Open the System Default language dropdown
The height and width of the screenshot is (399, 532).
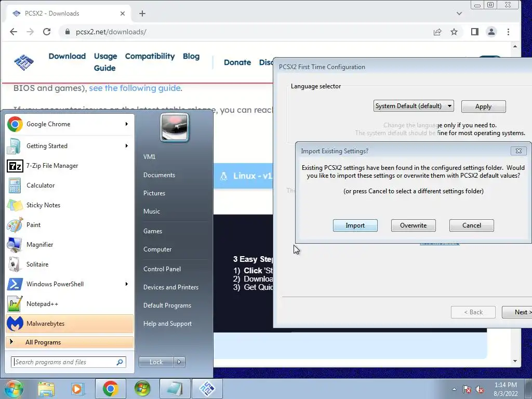coord(413,106)
